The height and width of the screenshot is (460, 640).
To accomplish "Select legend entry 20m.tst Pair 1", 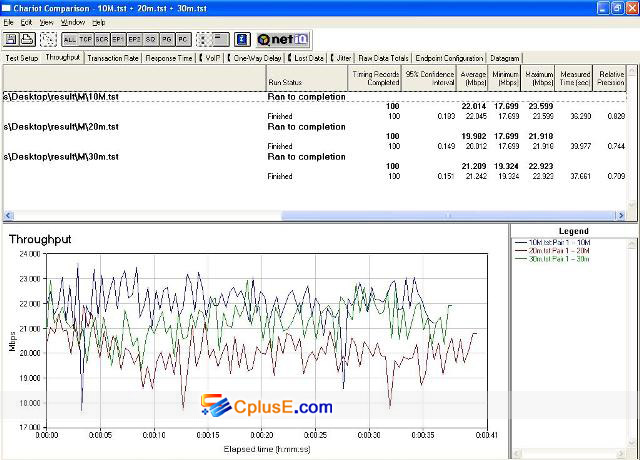I will [x=553, y=251].
